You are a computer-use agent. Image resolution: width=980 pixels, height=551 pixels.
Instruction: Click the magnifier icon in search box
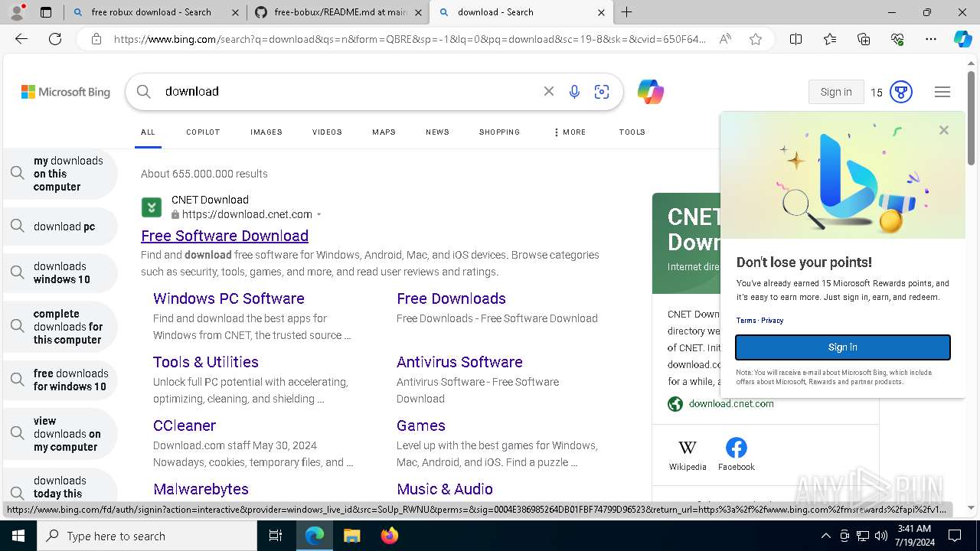144,92
